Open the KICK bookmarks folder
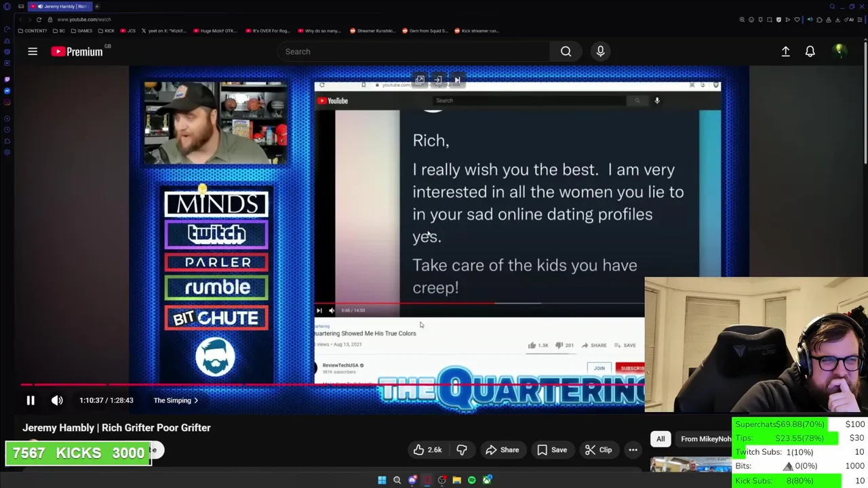This screenshot has width=868, height=488. click(x=106, y=30)
